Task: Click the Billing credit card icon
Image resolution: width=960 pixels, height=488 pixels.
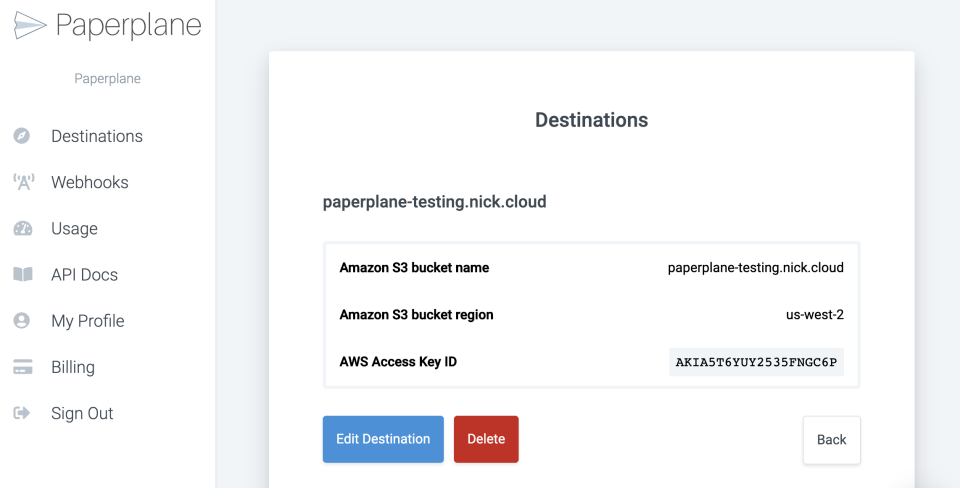Action: (x=22, y=367)
